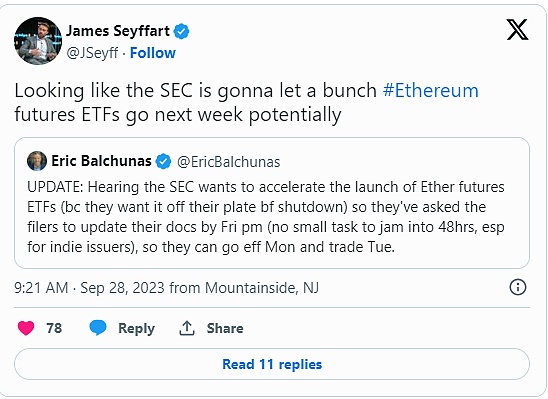Screen dimensions: 548x399
Task: Open the @JSeyff handle
Action: (x=92, y=53)
